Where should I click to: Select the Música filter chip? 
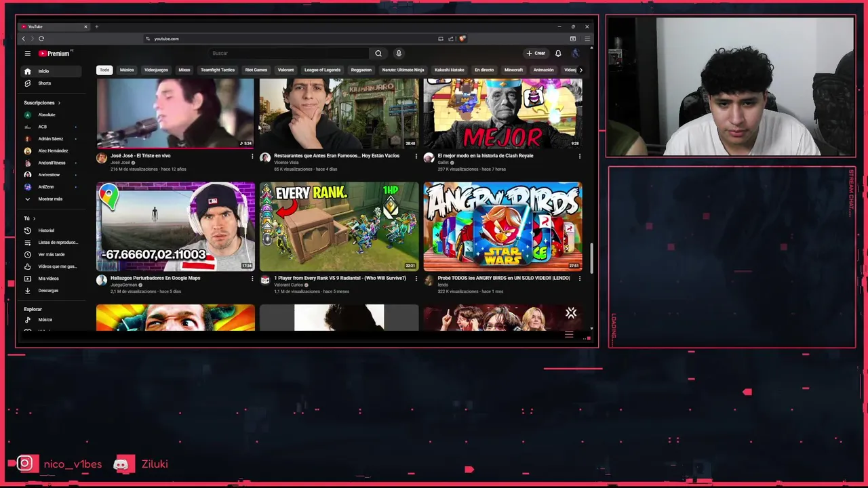127,70
